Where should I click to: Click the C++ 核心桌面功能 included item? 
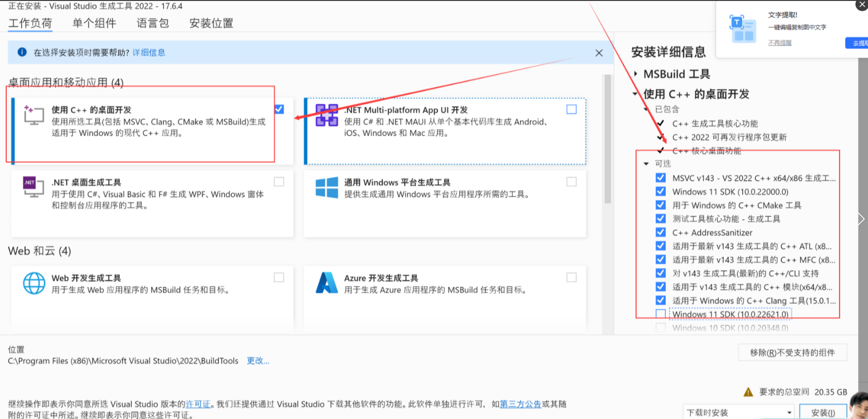pyautogui.click(x=707, y=150)
